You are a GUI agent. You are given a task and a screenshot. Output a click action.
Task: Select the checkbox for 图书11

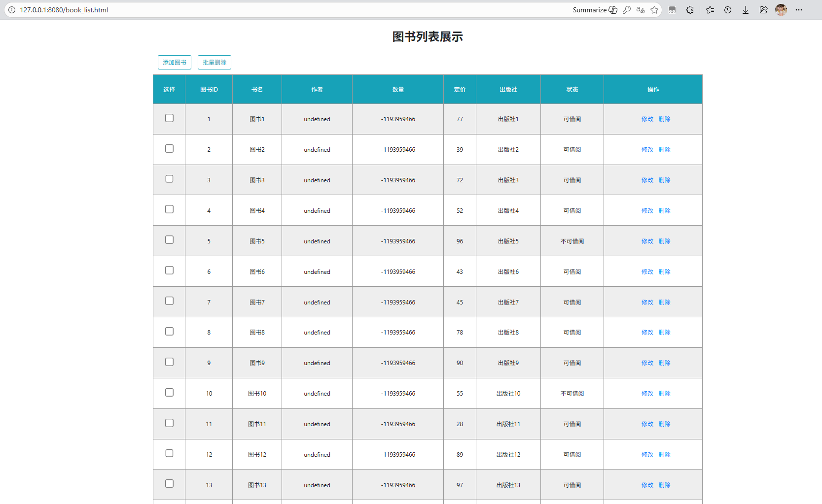pos(169,423)
